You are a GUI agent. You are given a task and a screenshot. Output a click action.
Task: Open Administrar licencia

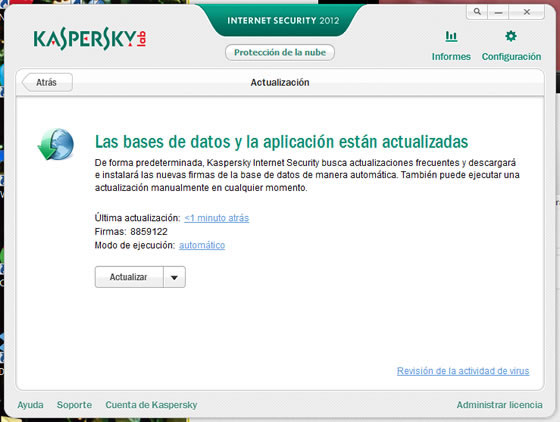tap(499, 405)
